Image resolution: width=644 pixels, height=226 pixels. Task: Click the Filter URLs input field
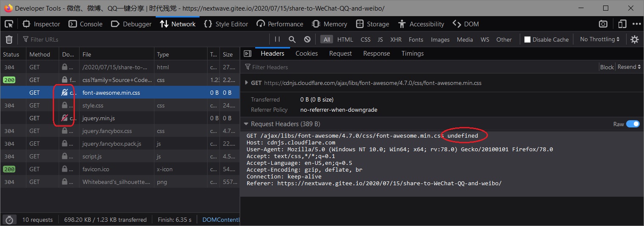(x=145, y=40)
